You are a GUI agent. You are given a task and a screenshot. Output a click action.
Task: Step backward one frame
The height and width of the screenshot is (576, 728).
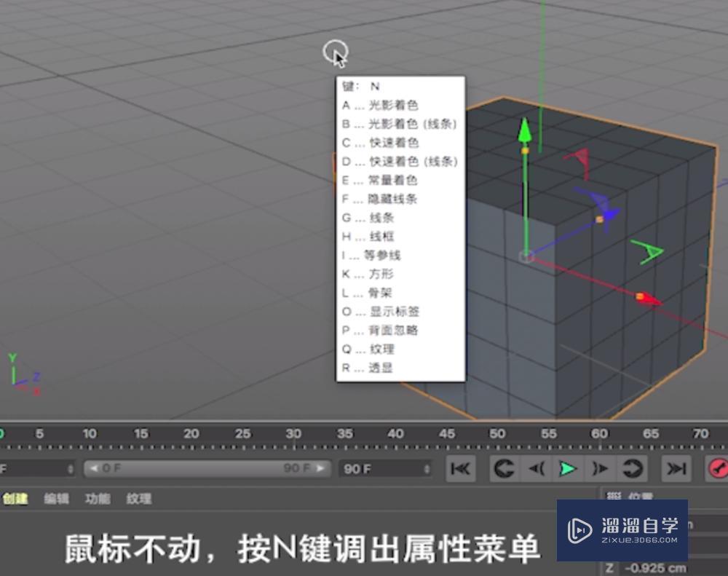click(537, 468)
